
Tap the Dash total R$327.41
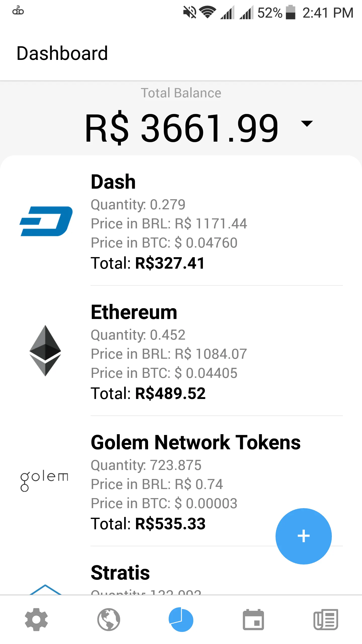(148, 263)
